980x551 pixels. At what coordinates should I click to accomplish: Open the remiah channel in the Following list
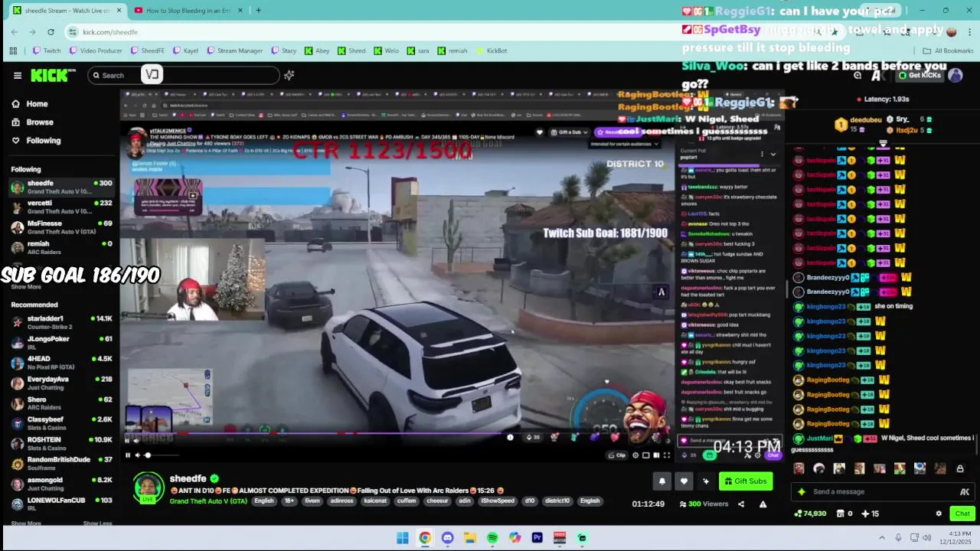point(61,247)
